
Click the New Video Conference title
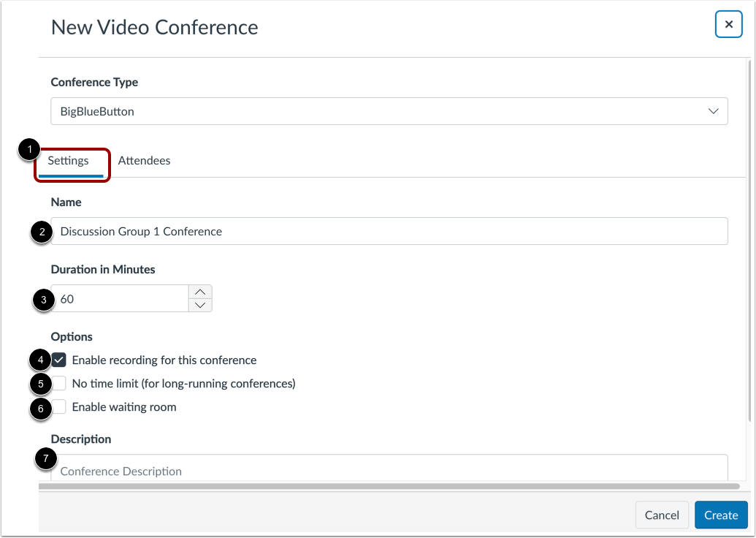pos(154,27)
